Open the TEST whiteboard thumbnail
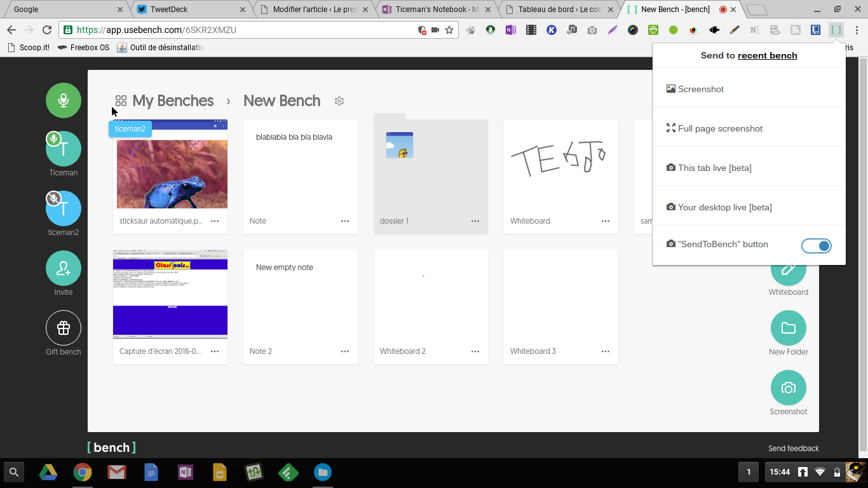Screen dimensions: 868x488 pyautogui.click(x=561, y=164)
